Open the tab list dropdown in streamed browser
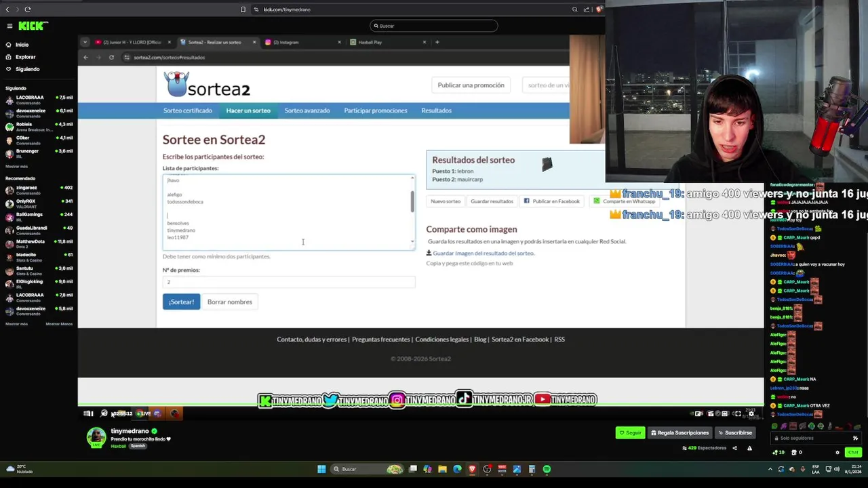868x488 pixels. [x=85, y=42]
